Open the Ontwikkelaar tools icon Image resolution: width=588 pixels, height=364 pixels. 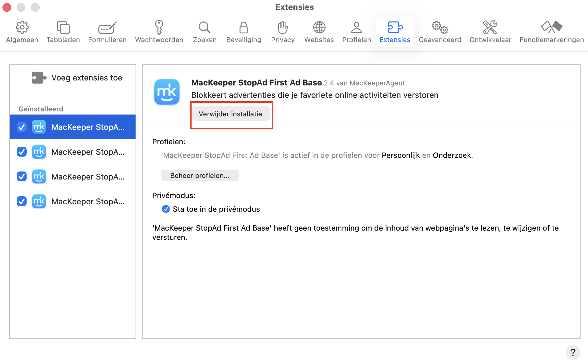click(490, 28)
